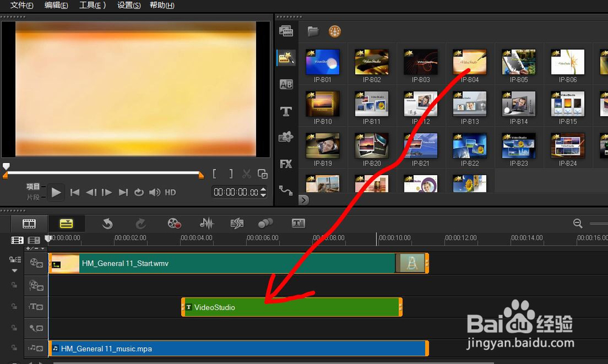608x364 pixels.
Task: Zoom out the timeline
Action: pos(578,223)
